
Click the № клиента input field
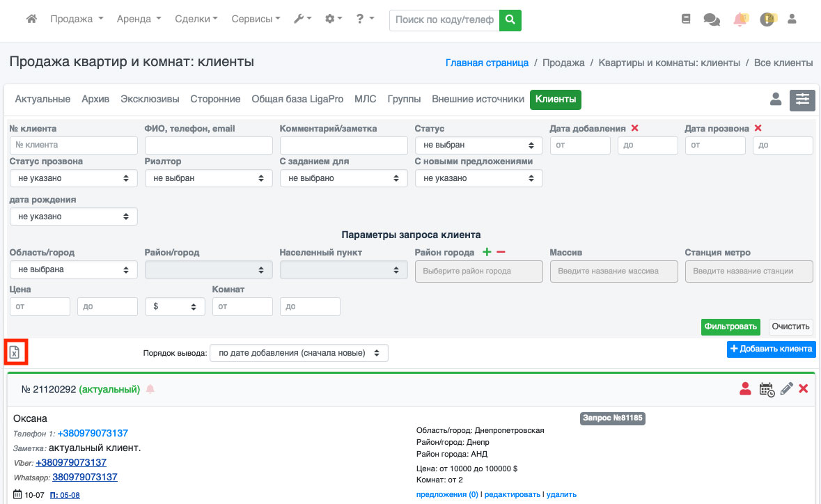(73, 145)
